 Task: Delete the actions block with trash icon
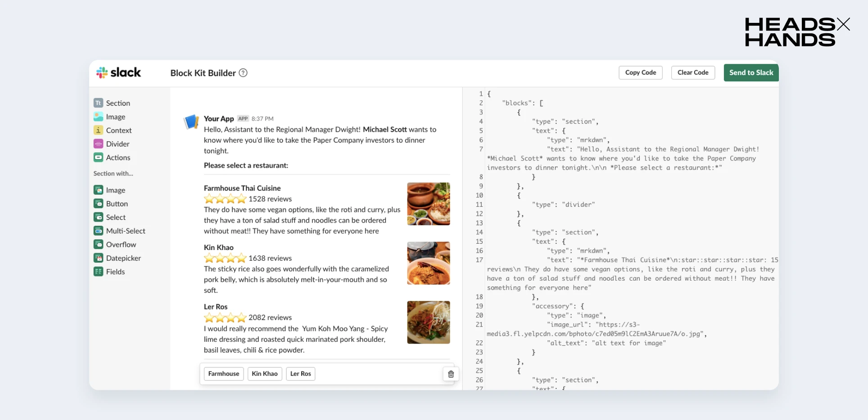[451, 374]
